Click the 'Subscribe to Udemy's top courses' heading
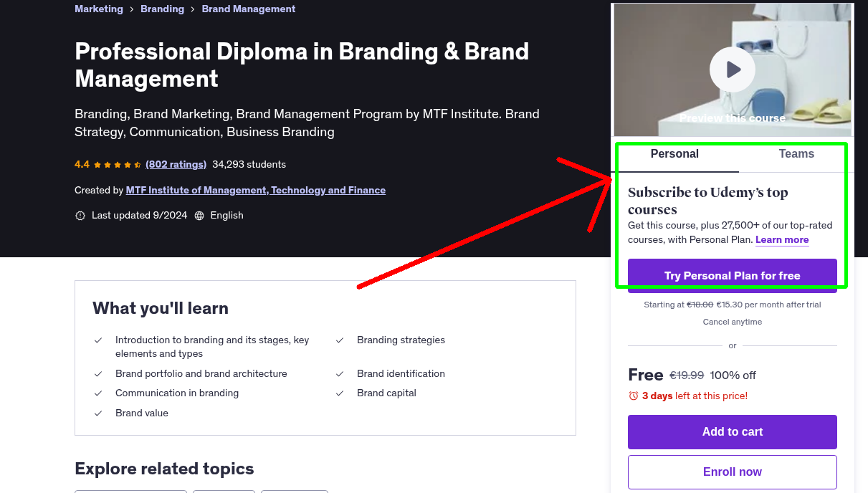The width and height of the screenshot is (868, 493). pyautogui.click(x=708, y=201)
